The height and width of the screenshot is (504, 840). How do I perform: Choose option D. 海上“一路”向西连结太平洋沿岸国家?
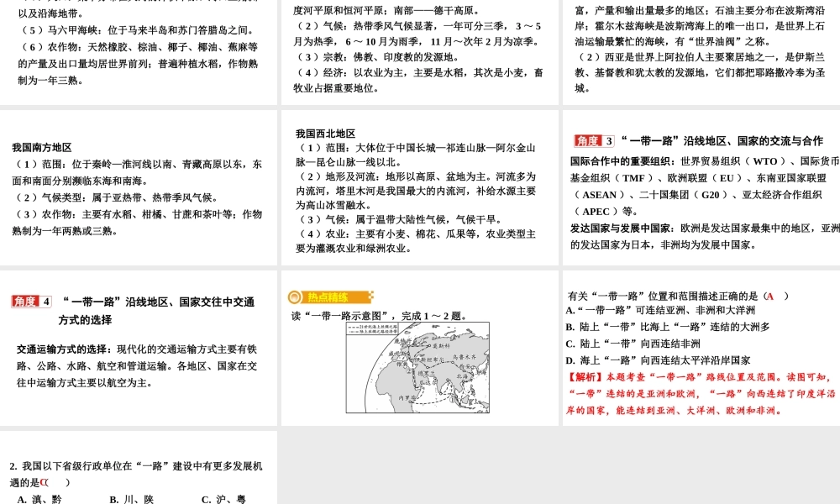[x=658, y=360]
